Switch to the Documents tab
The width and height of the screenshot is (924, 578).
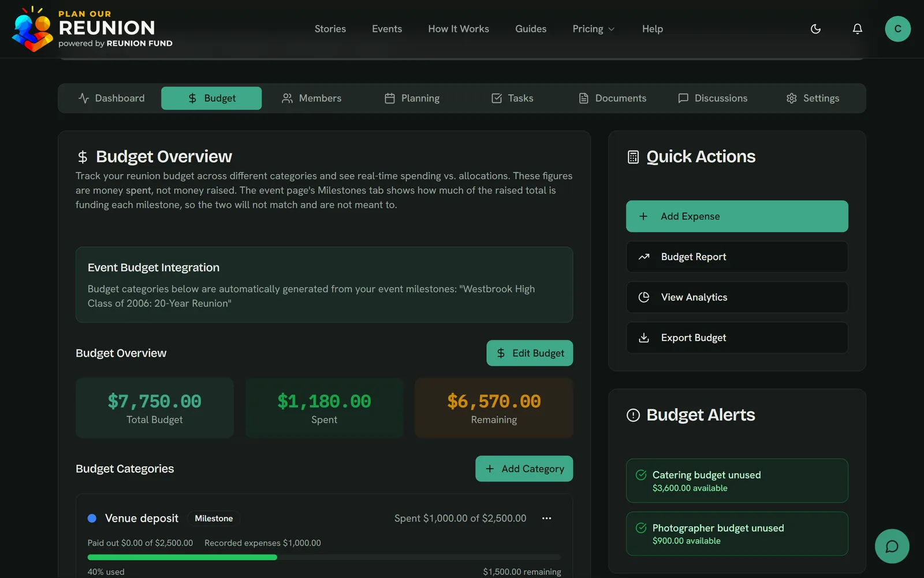(x=613, y=98)
